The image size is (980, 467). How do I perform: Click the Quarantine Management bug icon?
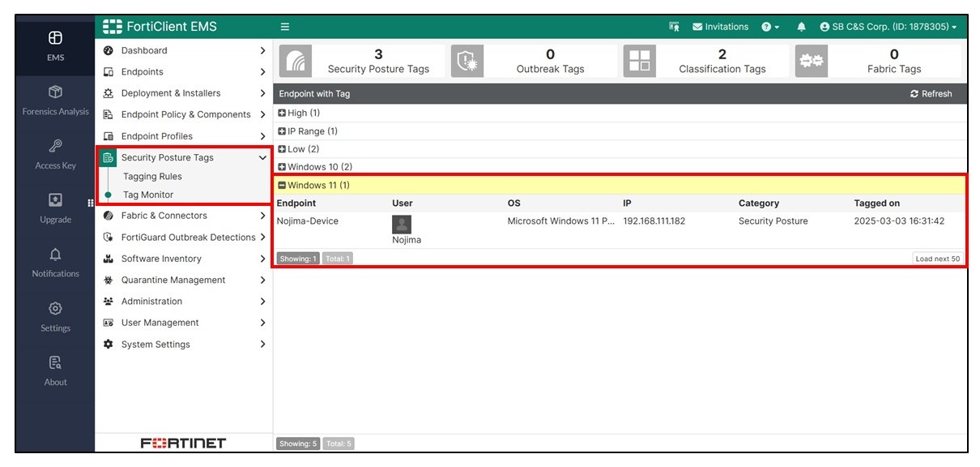click(108, 280)
